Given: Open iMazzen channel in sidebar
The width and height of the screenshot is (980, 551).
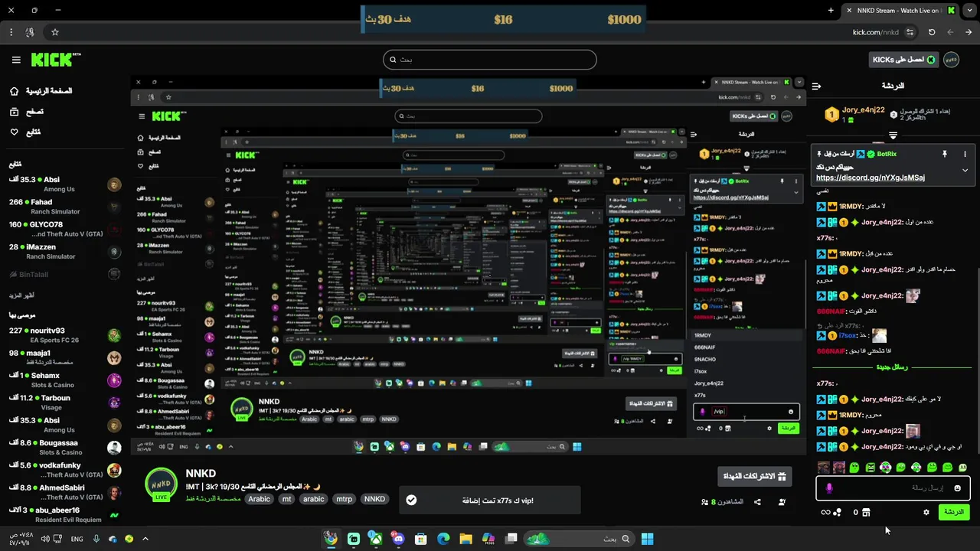Looking at the screenshot, I should pyautogui.click(x=65, y=252).
